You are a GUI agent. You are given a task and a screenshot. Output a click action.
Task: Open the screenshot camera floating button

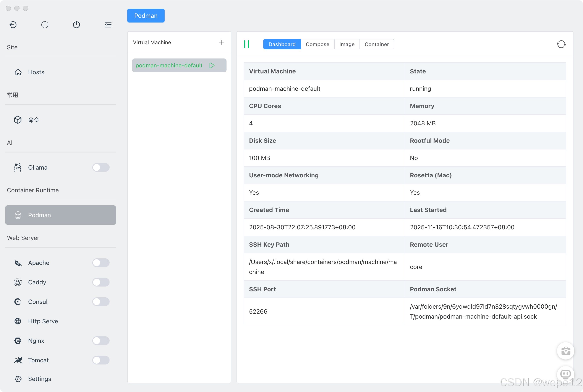(x=565, y=351)
